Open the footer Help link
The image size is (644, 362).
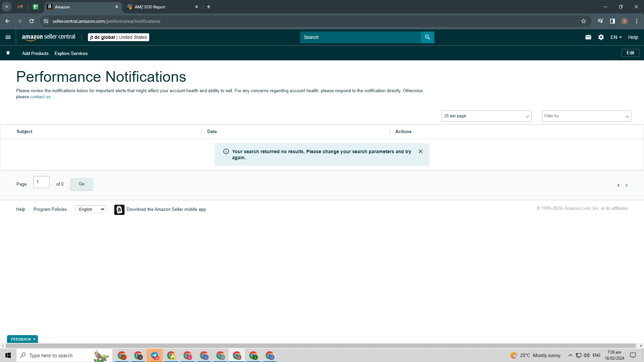(20, 209)
